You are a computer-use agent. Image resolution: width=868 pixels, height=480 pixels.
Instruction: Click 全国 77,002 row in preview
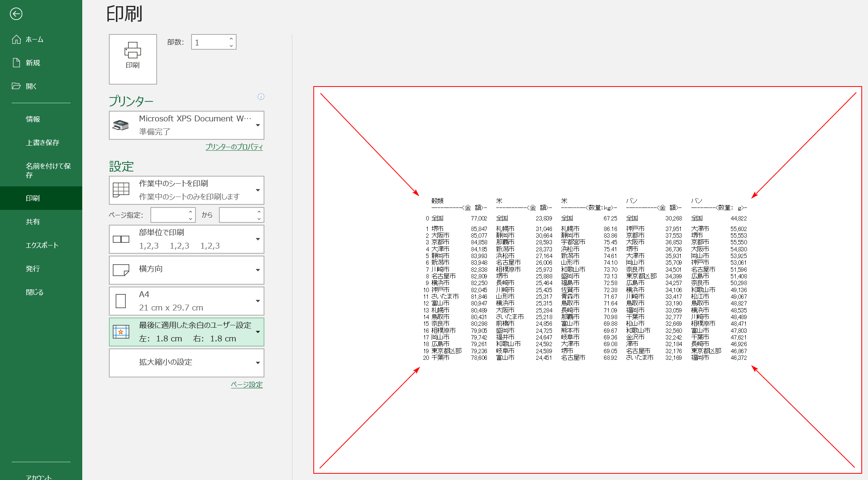456,218
